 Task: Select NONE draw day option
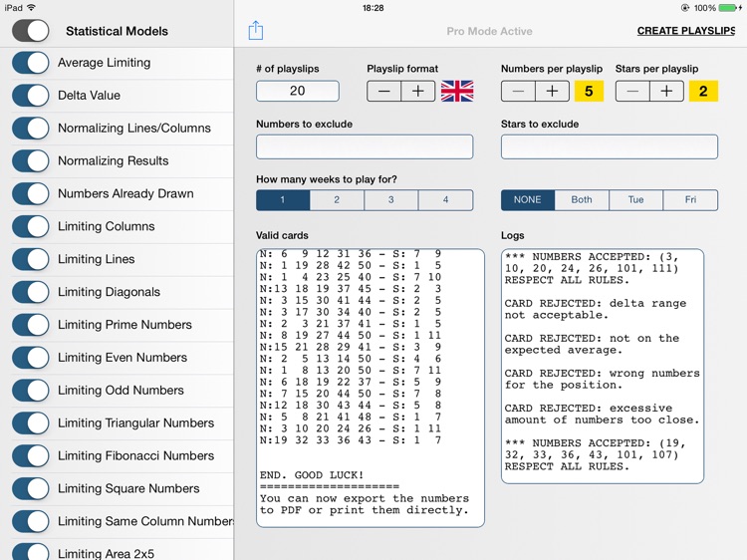[x=527, y=200]
